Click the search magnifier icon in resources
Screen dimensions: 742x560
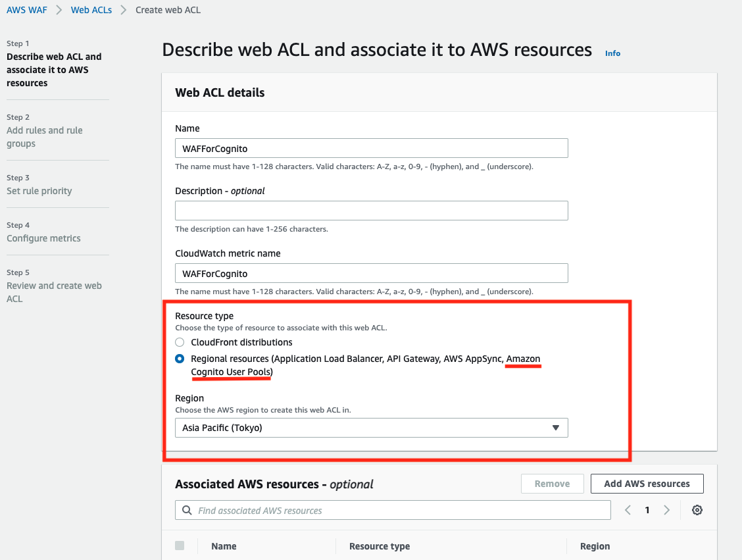[x=187, y=510]
